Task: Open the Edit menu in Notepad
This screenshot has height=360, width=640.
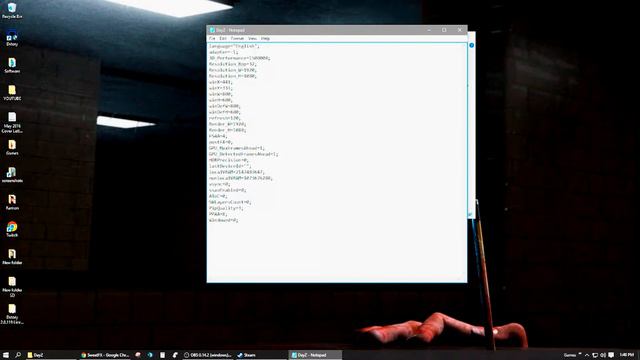Action: [x=223, y=38]
